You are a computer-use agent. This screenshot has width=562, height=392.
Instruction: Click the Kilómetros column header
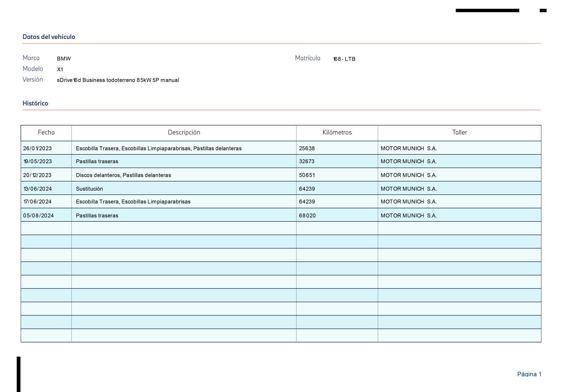[337, 133]
